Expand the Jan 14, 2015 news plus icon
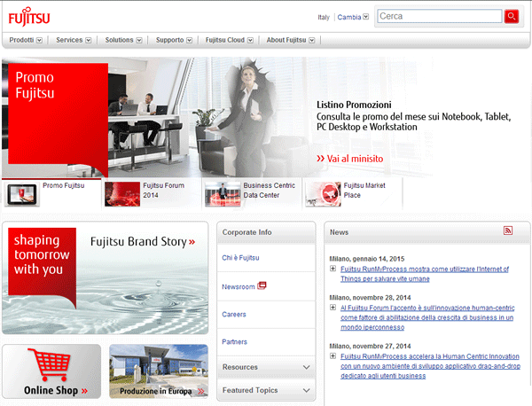The height and width of the screenshot is (406, 532). 333,269
